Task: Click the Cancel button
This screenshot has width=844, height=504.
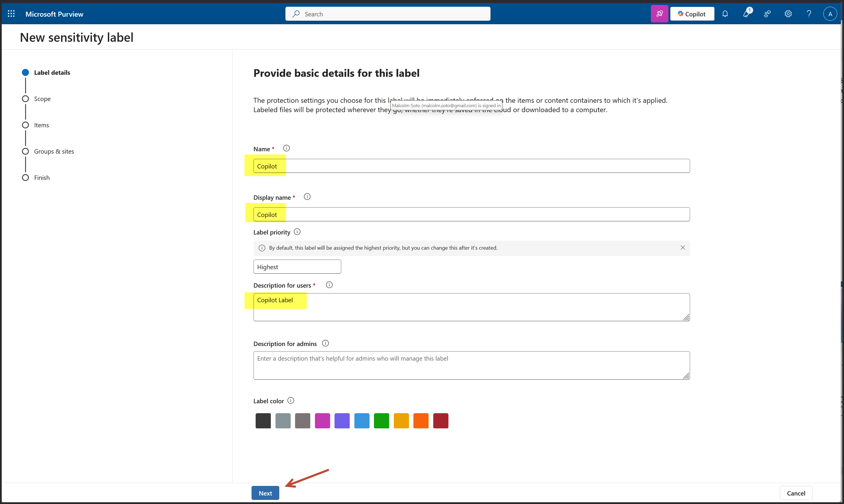Action: (796, 493)
